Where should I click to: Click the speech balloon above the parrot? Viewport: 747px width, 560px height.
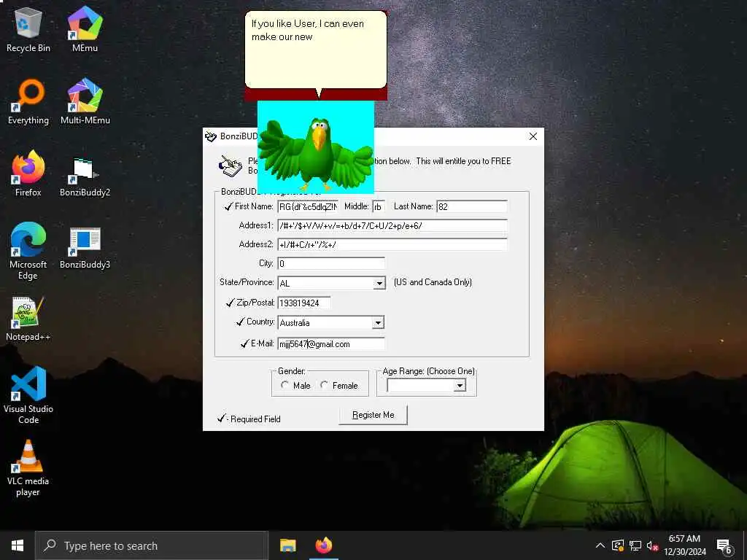(316, 50)
